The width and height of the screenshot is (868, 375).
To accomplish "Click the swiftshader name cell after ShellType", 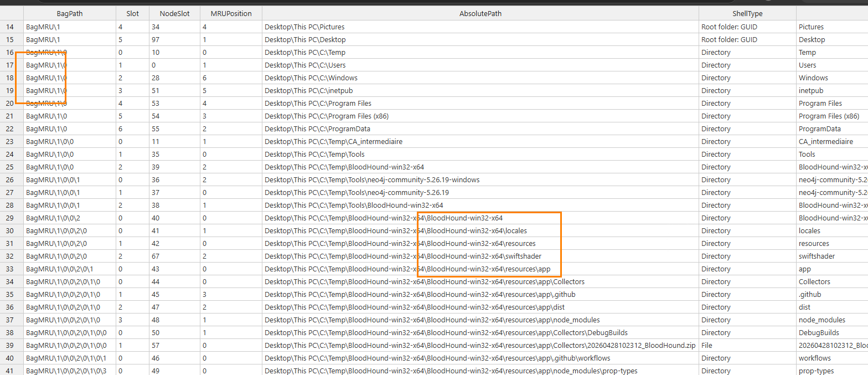I will point(832,256).
